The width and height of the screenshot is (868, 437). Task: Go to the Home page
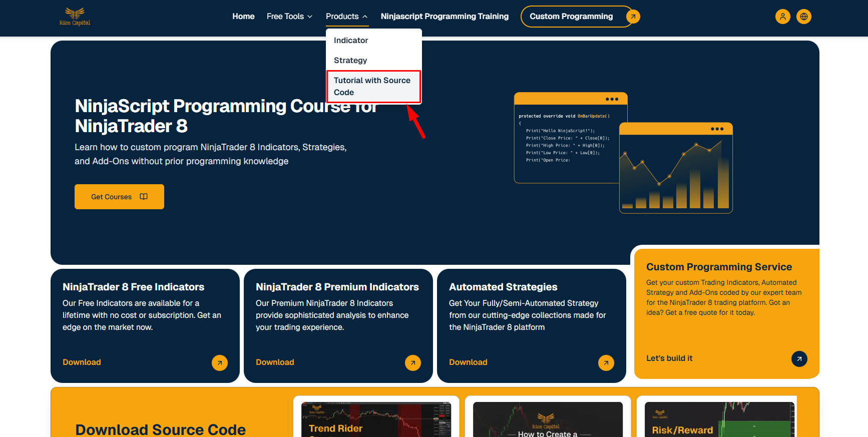tap(243, 17)
